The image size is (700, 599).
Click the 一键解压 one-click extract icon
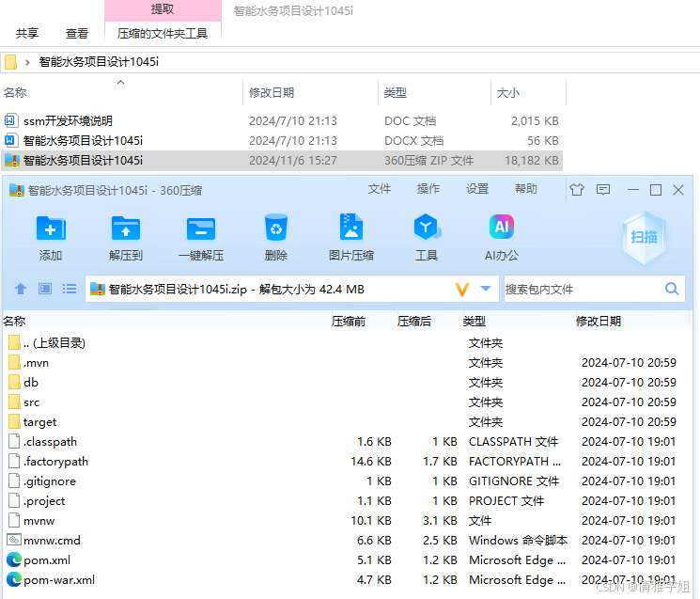[x=201, y=229]
